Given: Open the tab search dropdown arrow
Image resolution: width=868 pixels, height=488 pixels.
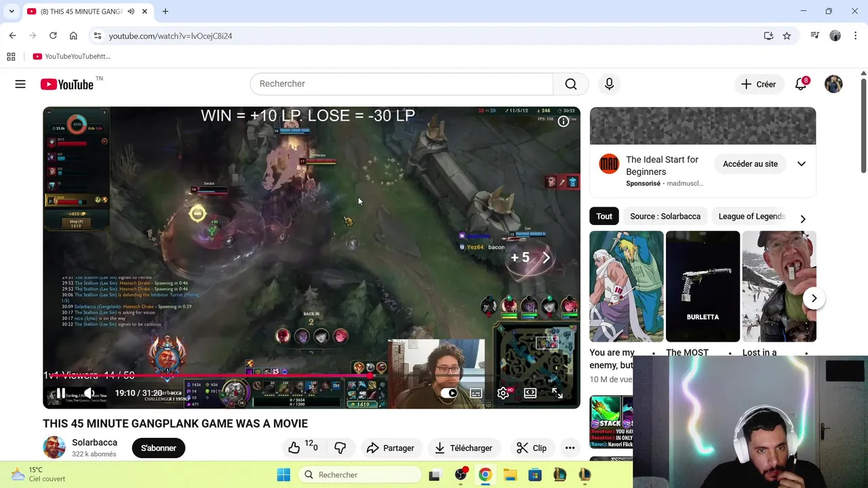Looking at the screenshot, I should 12,12.
